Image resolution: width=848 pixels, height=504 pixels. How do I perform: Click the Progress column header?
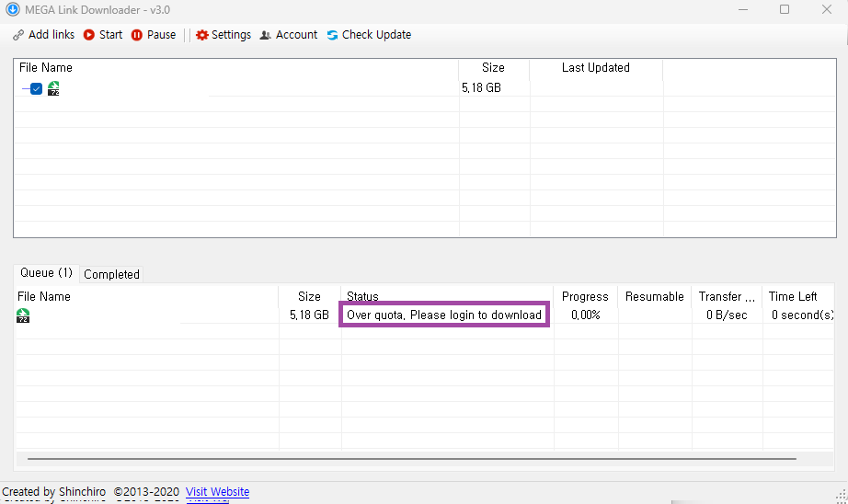tap(586, 296)
